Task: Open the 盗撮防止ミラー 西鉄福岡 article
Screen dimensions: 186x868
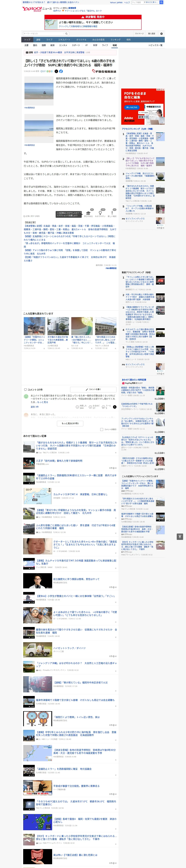Action: (x=76, y=477)
